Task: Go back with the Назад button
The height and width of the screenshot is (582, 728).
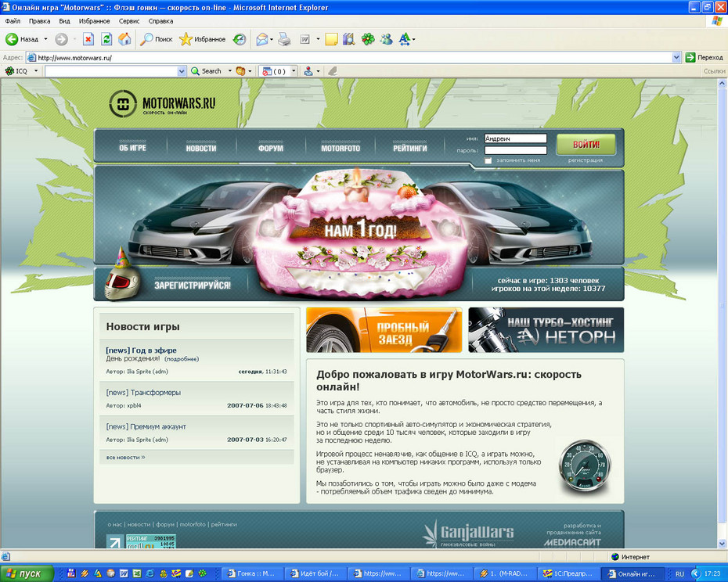Action: (22, 39)
